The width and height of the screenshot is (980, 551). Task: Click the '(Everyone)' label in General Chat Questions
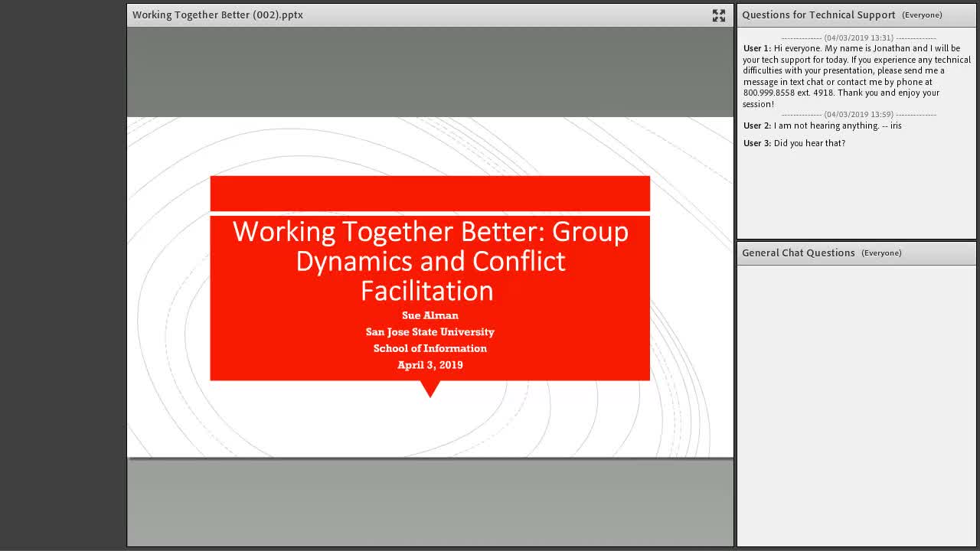click(881, 253)
